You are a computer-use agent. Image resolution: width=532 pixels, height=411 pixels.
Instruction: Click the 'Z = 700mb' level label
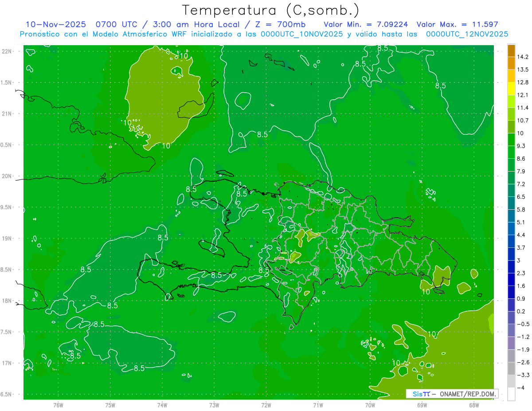pyautogui.click(x=280, y=24)
